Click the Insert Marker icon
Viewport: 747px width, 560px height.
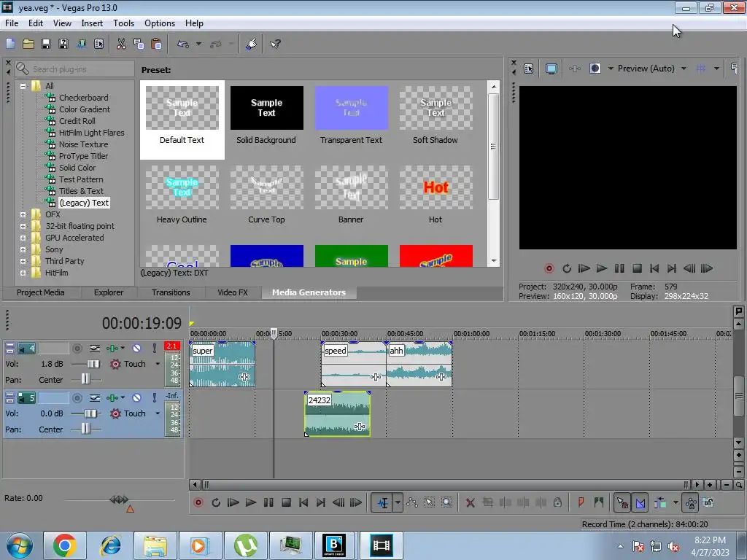(x=581, y=502)
